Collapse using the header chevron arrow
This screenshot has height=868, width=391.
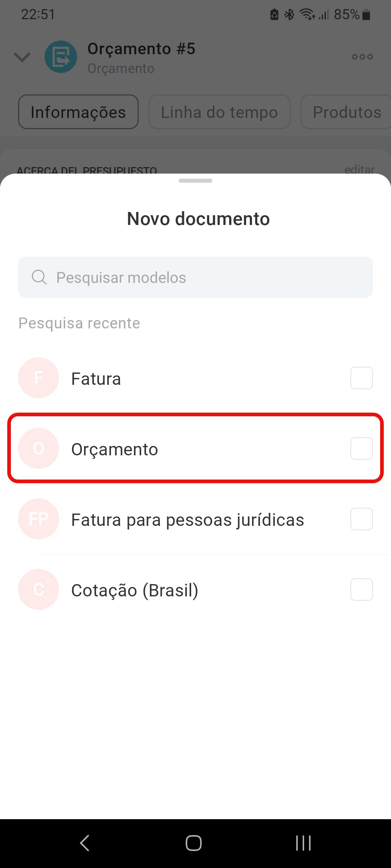coord(22,57)
